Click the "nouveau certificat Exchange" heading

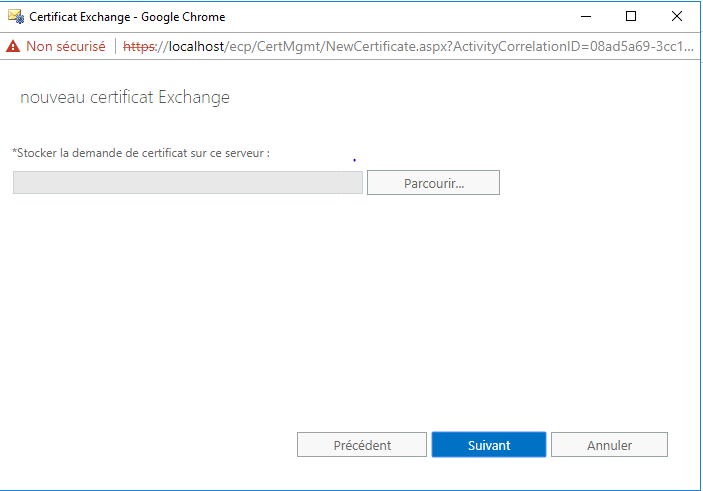pyautogui.click(x=125, y=97)
